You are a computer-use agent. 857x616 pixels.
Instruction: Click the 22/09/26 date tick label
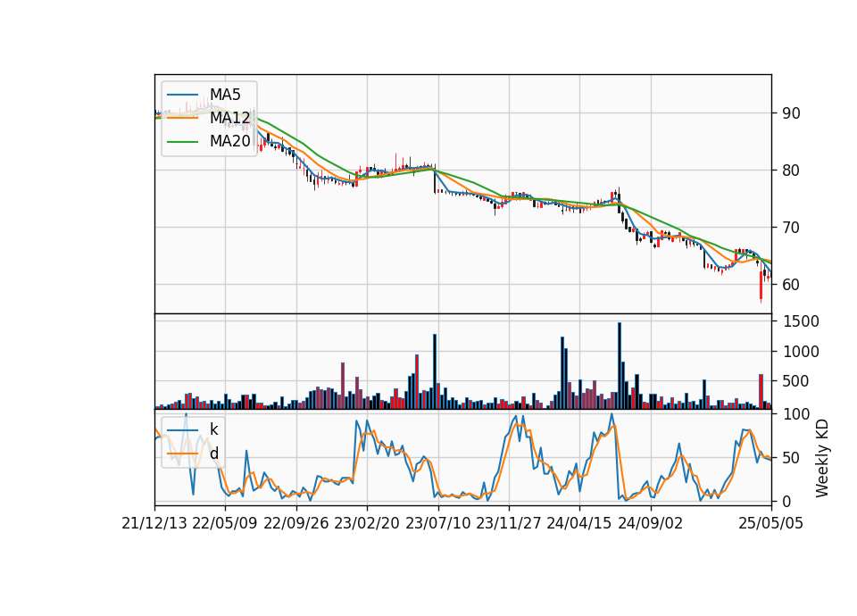[296, 523]
